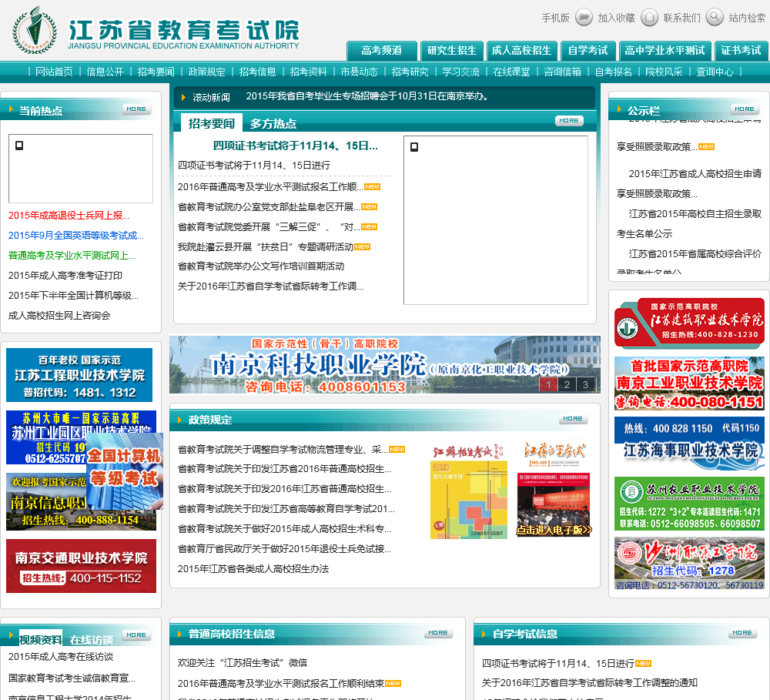Click the MORE icon in 当前热点 panel
The width and height of the screenshot is (770, 700).
[136, 109]
